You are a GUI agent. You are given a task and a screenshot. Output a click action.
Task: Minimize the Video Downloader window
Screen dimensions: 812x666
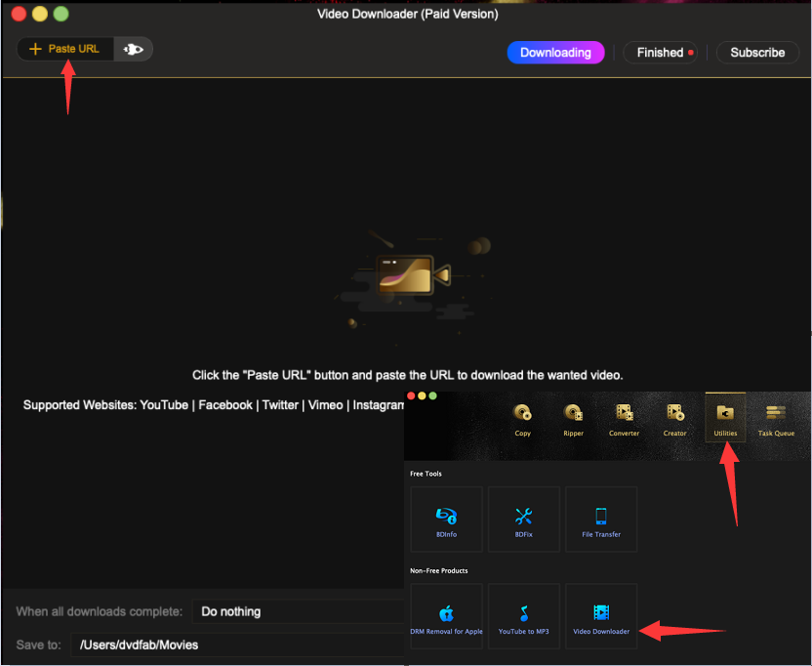pos(40,14)
